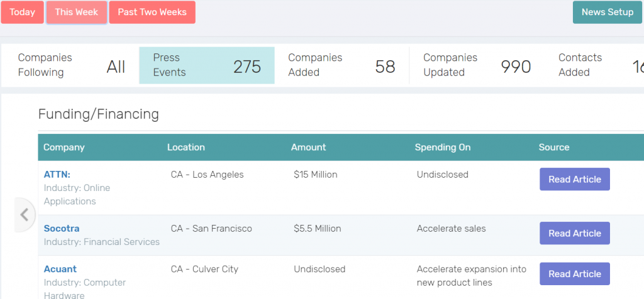
Task: Open the Socotra company page
Action: click(x=62, y=229)
